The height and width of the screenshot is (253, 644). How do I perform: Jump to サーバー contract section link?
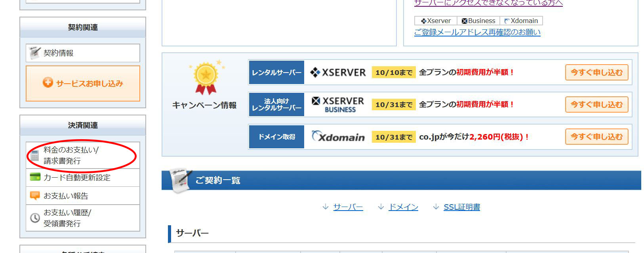tap(348, 207)
